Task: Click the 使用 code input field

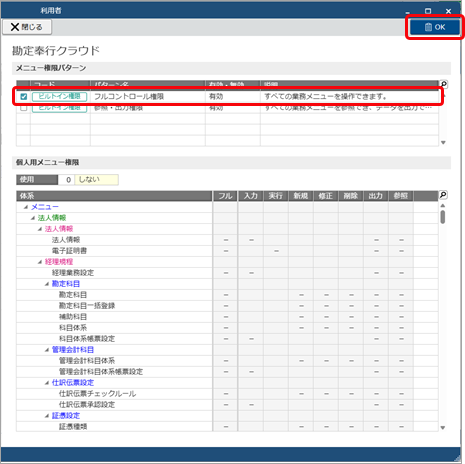Action: (x=66, y=180)
